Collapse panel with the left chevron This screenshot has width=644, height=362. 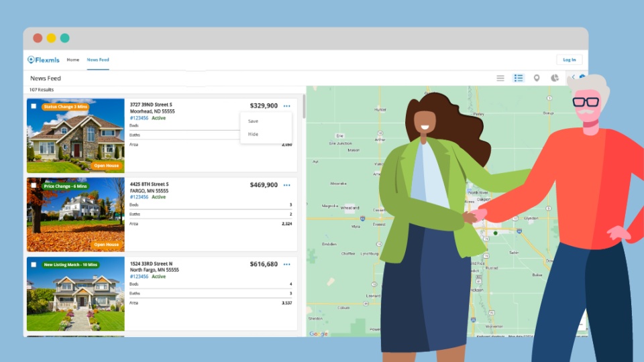point(573,77)
